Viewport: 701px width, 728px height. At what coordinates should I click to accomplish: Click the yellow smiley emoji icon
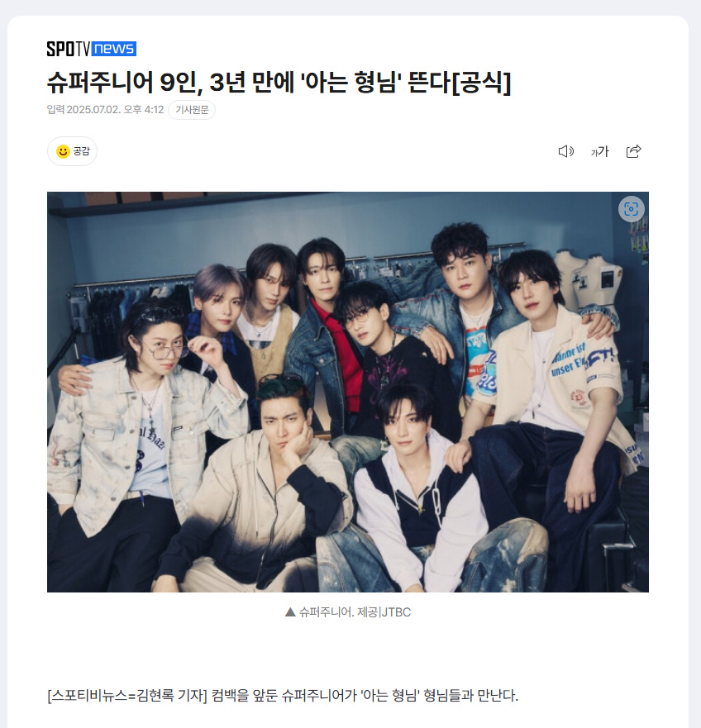click(63, 151)
